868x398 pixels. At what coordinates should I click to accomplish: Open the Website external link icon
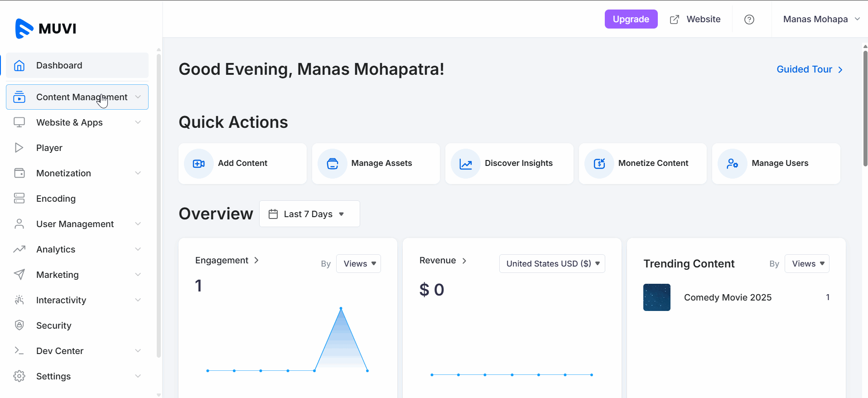[x=675, y=19]
